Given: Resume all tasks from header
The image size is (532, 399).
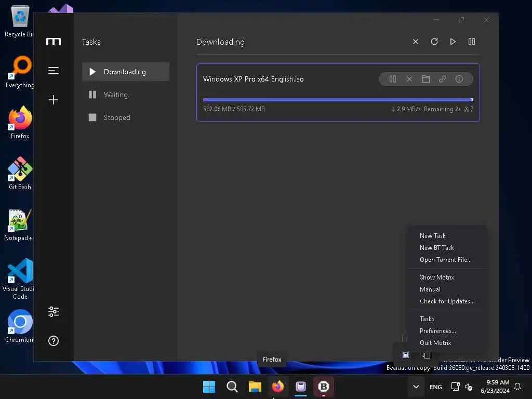Looking at the screenshot, I should point(453,42).
